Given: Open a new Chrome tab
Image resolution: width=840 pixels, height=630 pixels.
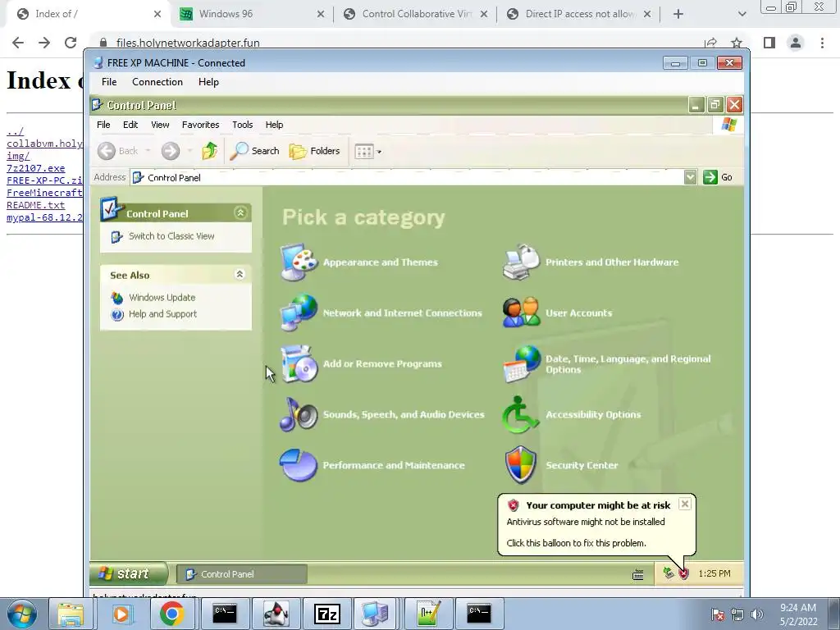Looking at the screenshot, I should point(678,14).
